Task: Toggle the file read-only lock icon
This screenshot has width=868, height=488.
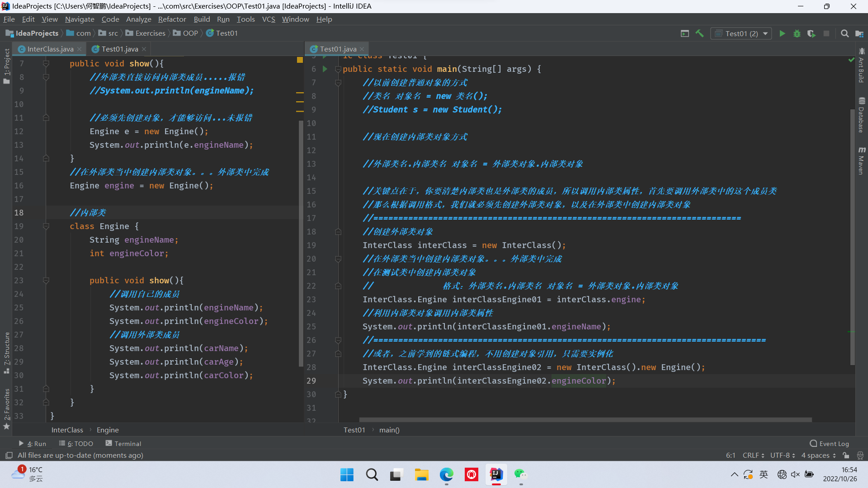Action: 846,455
